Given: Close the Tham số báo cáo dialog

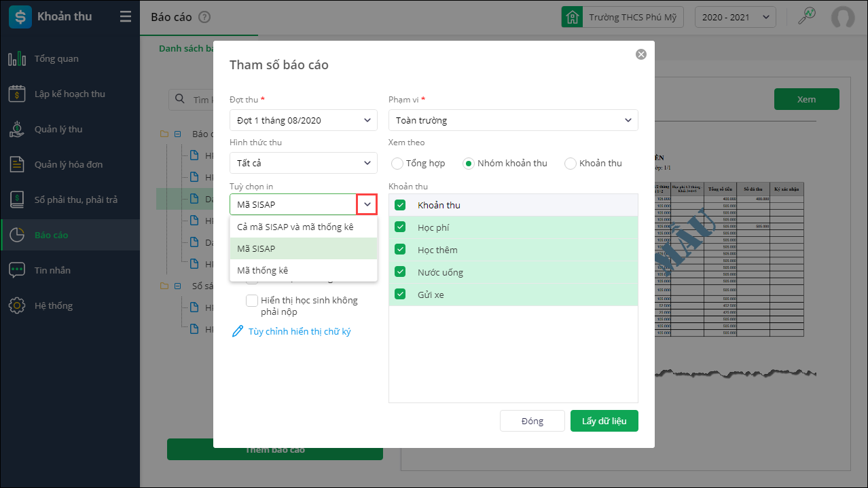Looking at the screenshot, I should click(x=640, y=54).
